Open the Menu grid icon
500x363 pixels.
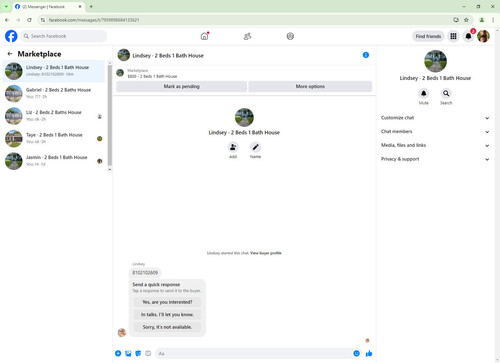pos(453,36)
